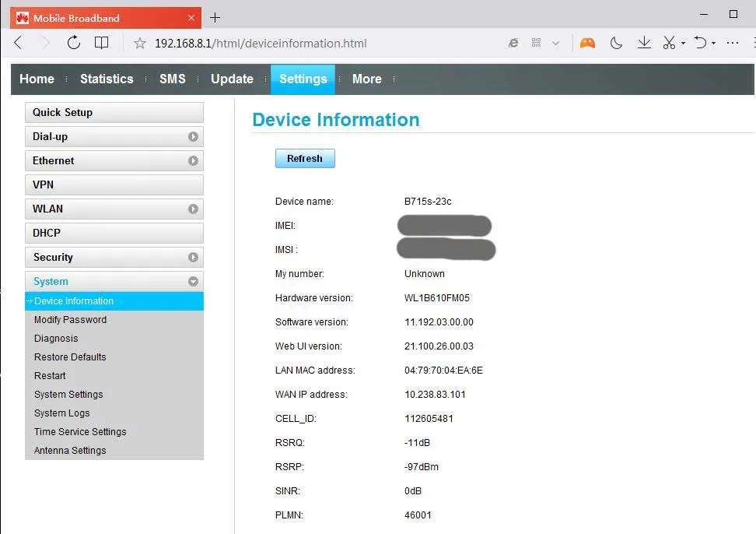Expand the WLAN menu section
Viewport: 756px width, 534px height.
click(x=114, y=209)
